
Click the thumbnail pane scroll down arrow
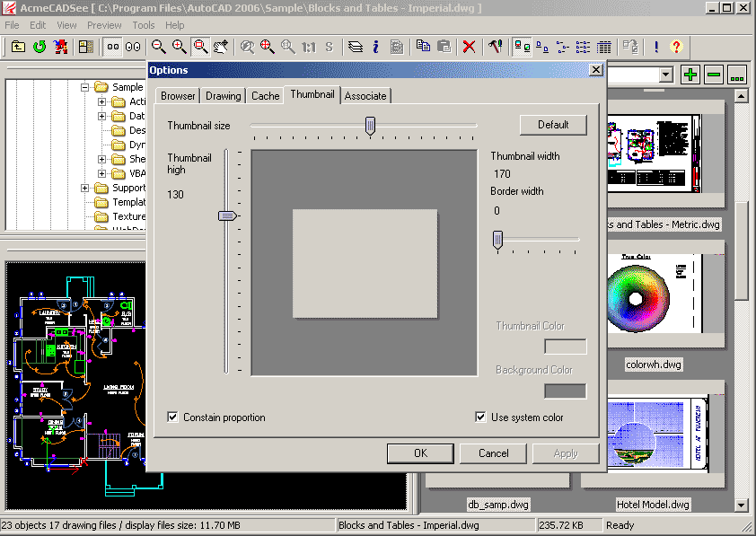[741, 505]
